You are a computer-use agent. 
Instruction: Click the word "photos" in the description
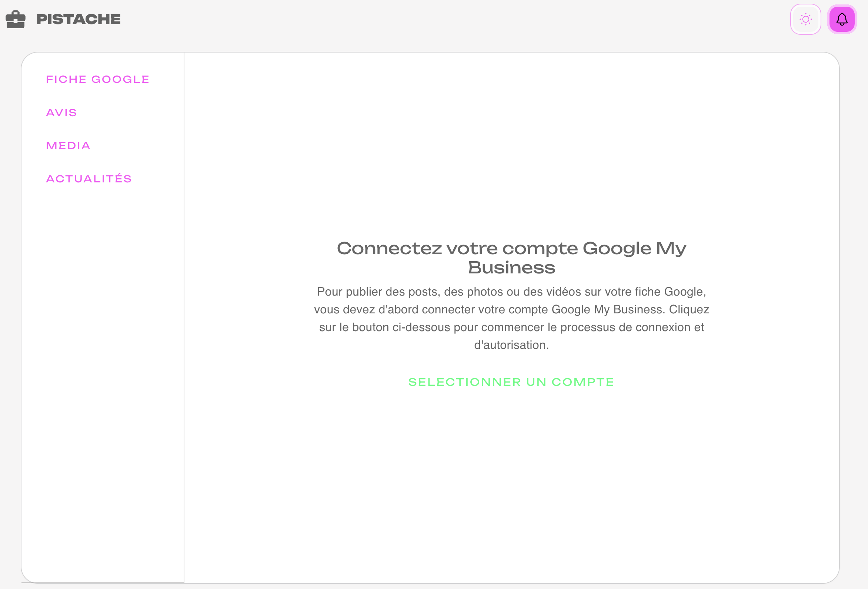[484, 292]
